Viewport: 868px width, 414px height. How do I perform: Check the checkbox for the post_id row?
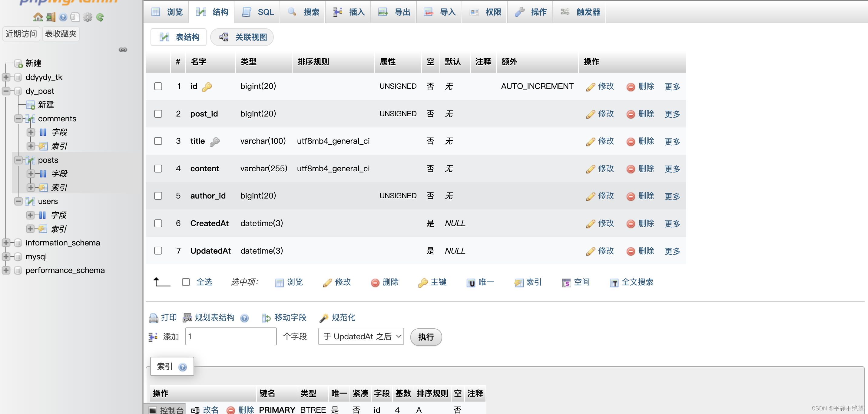point(158,114)
